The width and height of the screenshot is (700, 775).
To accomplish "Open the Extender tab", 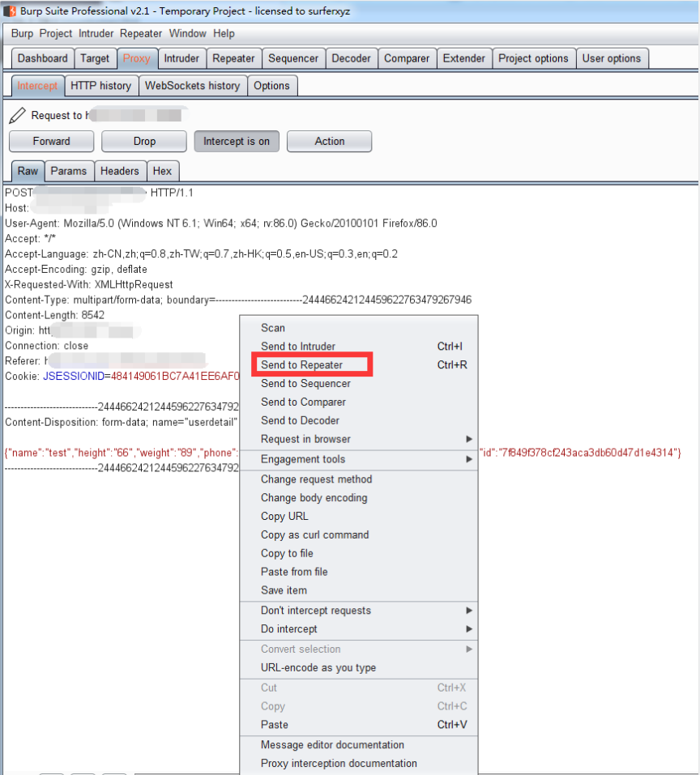I will coord(463,58).
